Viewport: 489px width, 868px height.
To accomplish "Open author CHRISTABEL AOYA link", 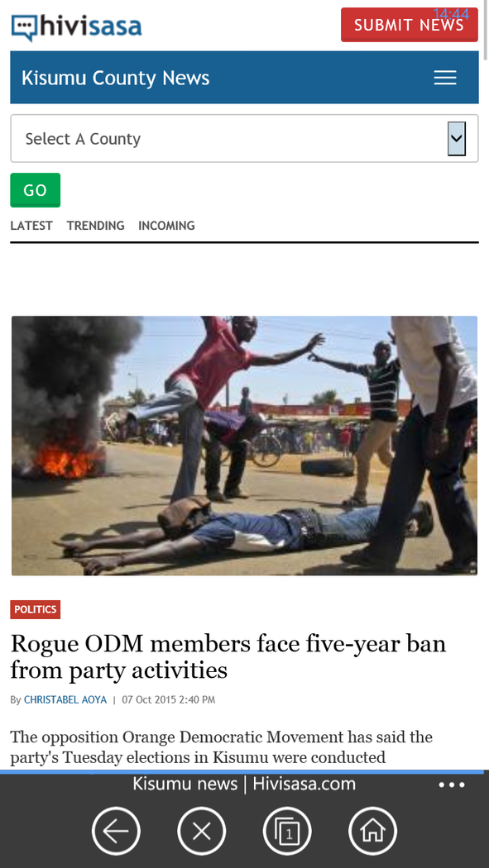I will [65, 699].
